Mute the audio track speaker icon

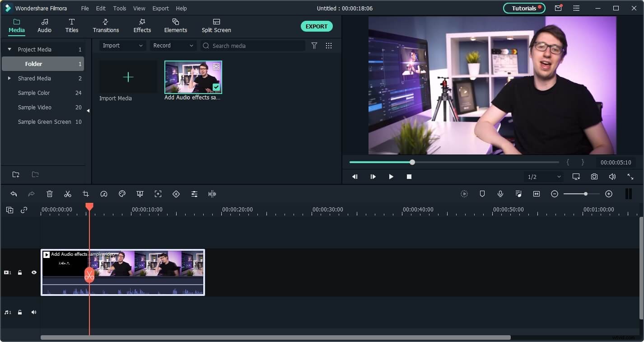point(34,312)
